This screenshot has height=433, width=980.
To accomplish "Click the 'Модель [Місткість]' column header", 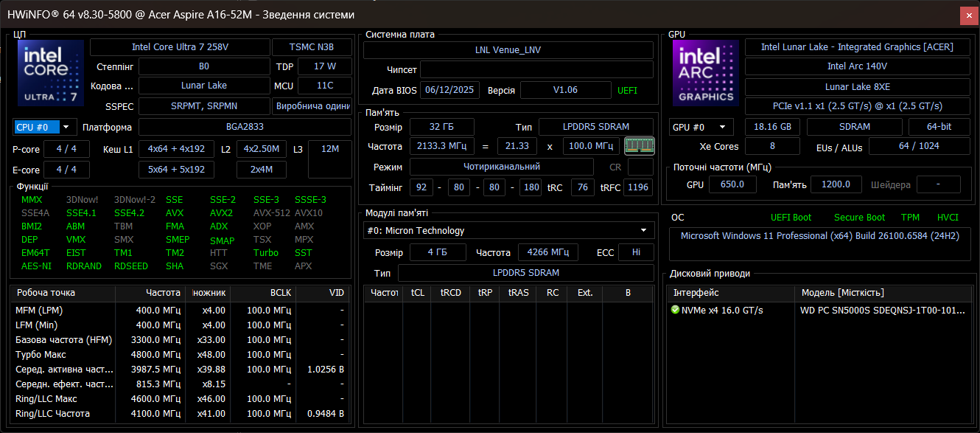I will pos(883,293).
